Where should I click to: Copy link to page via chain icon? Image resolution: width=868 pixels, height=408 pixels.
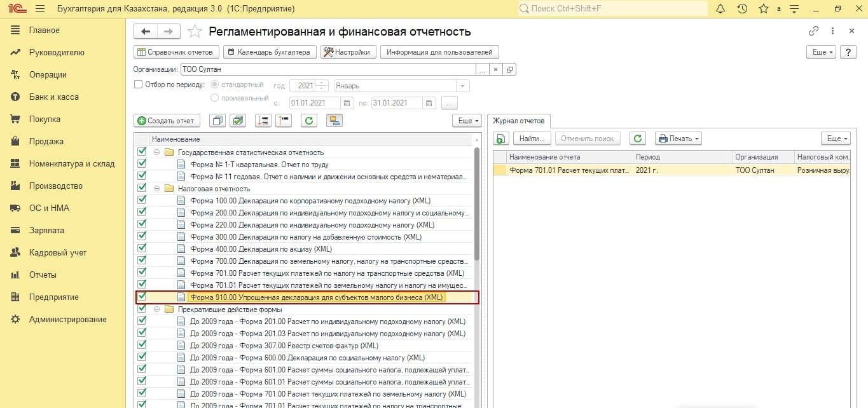point(813,31)
